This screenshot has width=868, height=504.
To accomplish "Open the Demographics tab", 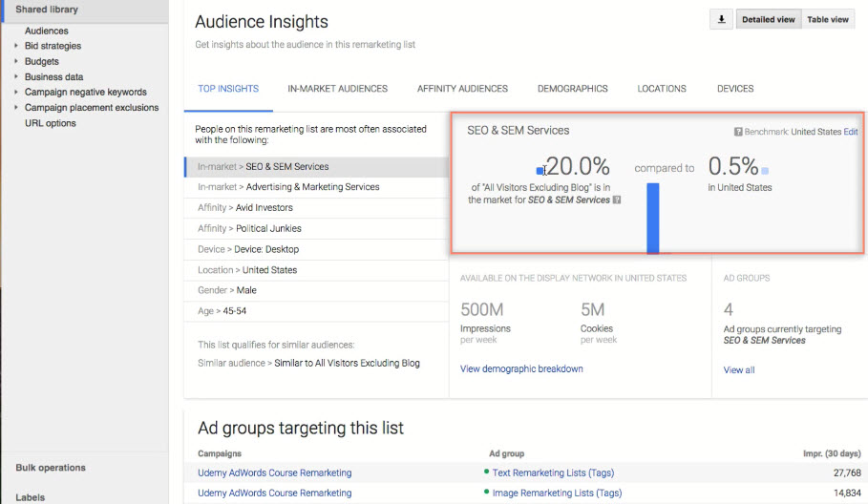I will pos(572,89).
